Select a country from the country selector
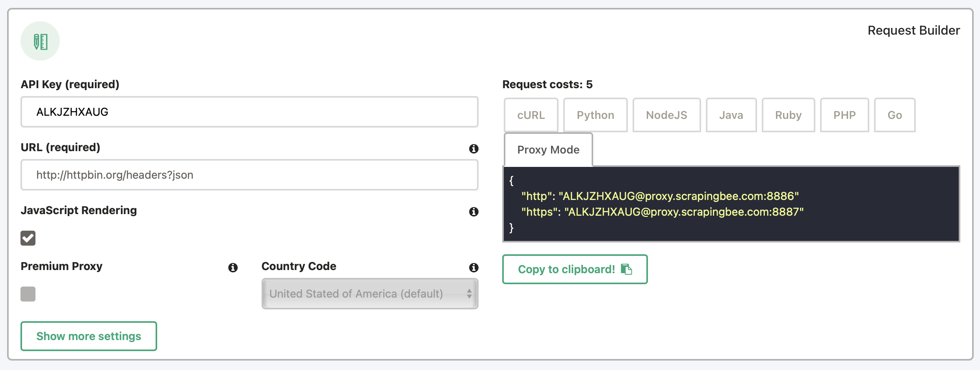 tap(369, 294)
